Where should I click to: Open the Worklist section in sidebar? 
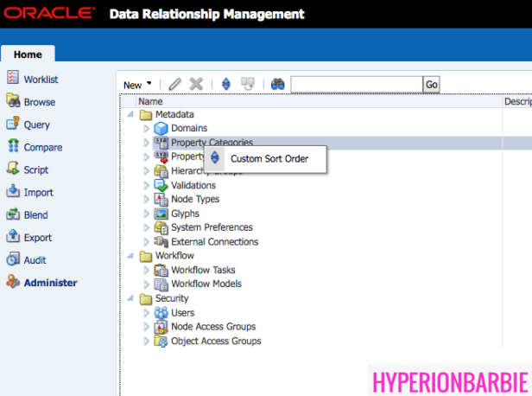pyautogui.click(x=41, y=79)
